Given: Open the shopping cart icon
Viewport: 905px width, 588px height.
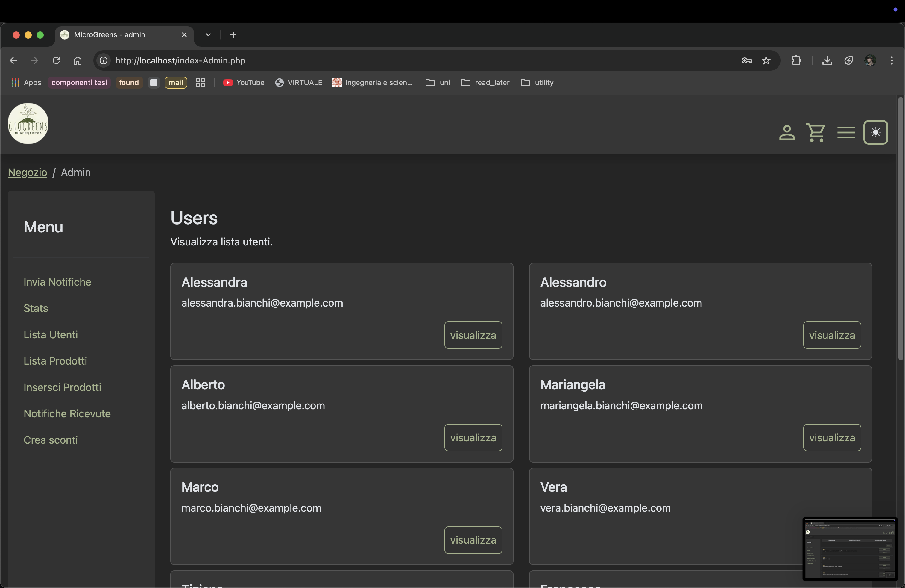Looking at the screenshot, I should tap(816, 133).
